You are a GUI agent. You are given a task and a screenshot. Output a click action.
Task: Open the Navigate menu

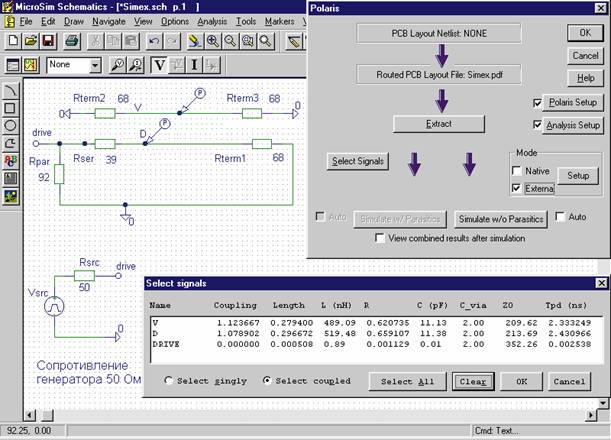tap(109, 21)
